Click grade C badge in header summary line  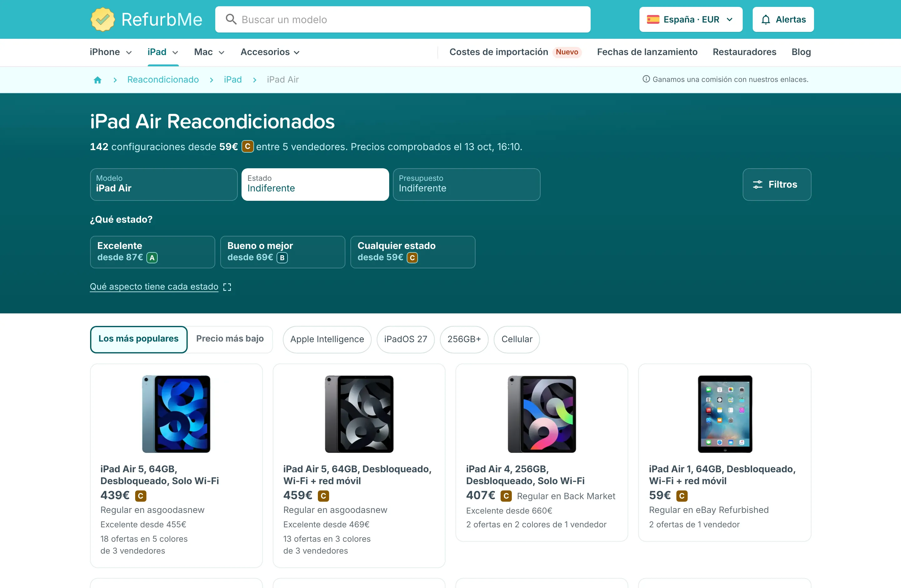247,146
